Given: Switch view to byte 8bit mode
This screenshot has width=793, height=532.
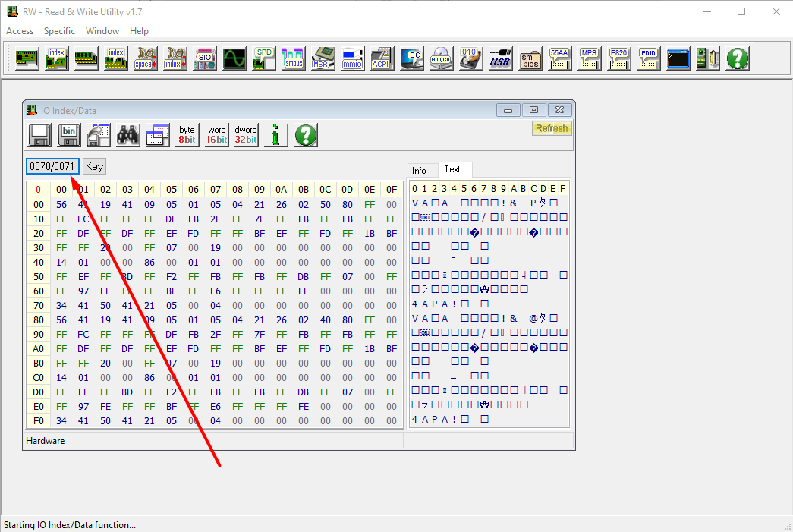Looking at the screenshot, I should point(187,135).
